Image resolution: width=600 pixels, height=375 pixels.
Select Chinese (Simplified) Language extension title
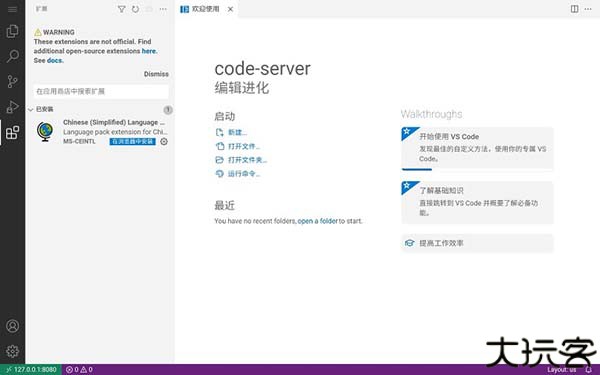point(114,122)
